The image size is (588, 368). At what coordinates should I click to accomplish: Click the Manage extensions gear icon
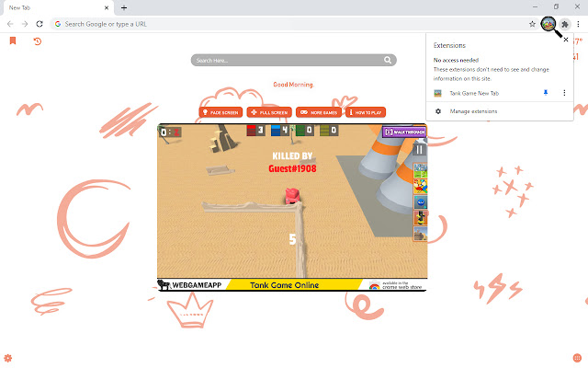tap(438, 111)
